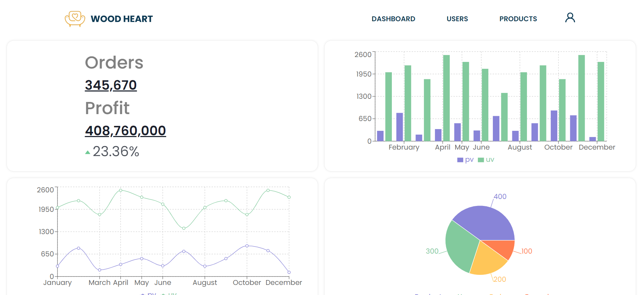
Task: Click the WOOD HEART brand name
Action: click(x=122, y=19)
